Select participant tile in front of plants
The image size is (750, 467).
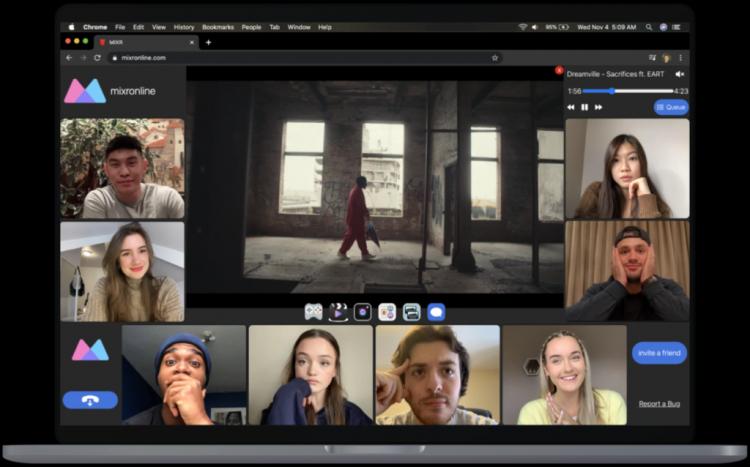(122, 168)
